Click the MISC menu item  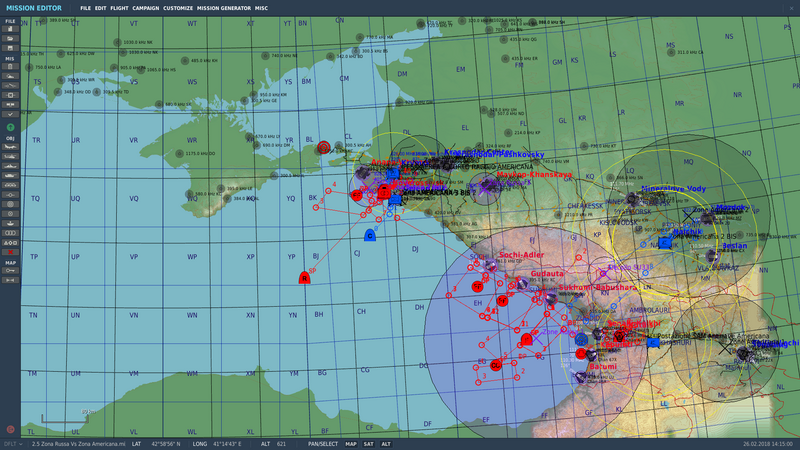click(x=261, y=8)
